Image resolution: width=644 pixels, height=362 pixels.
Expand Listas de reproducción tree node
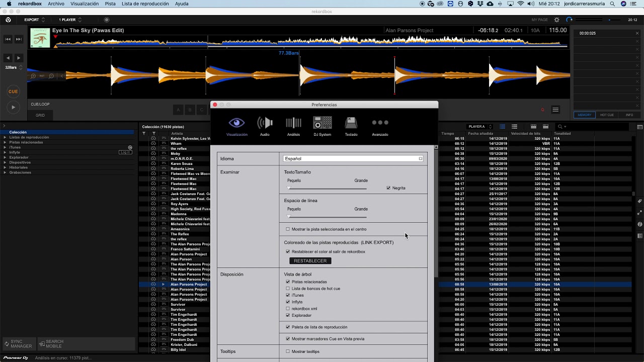[x=5, y=137]
